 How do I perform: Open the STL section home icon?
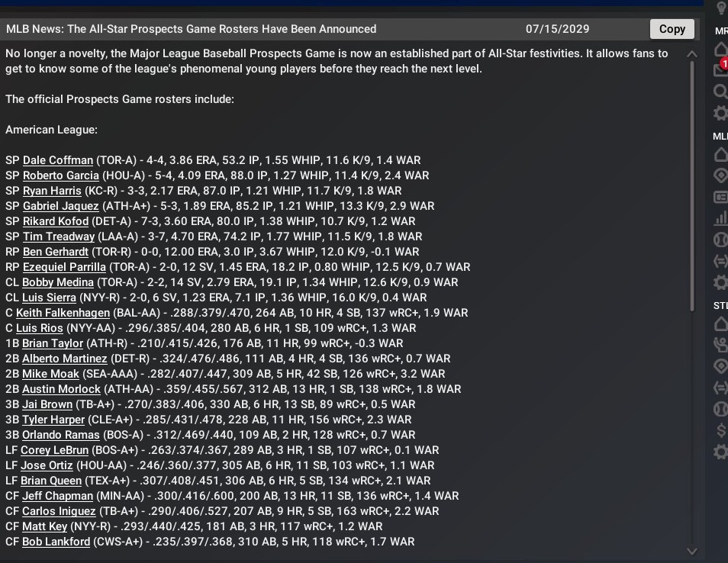pos(720,324)
